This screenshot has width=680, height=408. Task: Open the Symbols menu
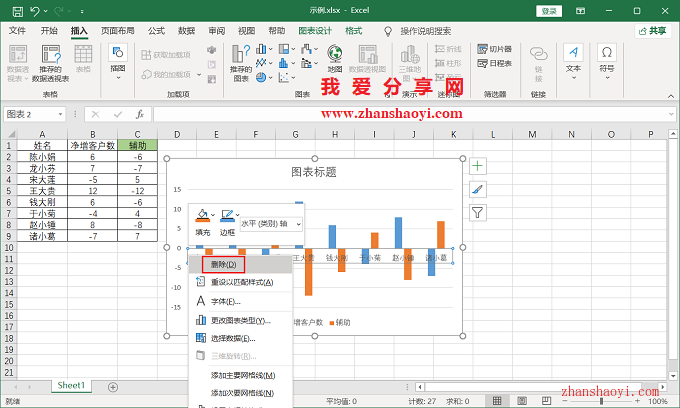[607, 62]
